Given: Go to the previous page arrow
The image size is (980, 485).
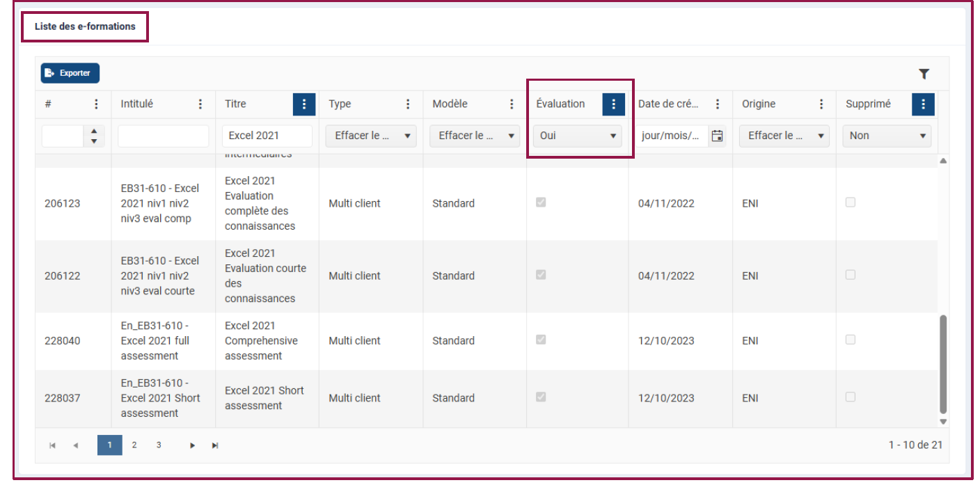Looking at the screenshot, I should point(75,445).
